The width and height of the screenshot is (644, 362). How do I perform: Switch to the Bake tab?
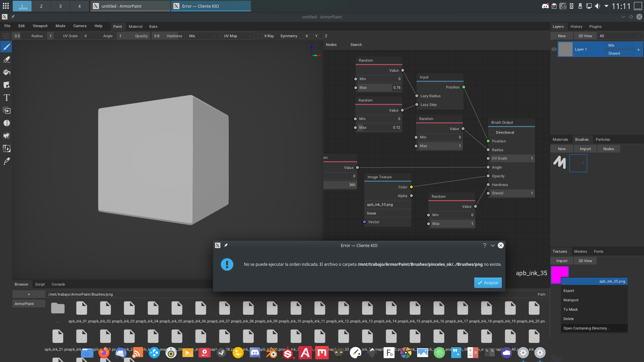coord(153,26)
